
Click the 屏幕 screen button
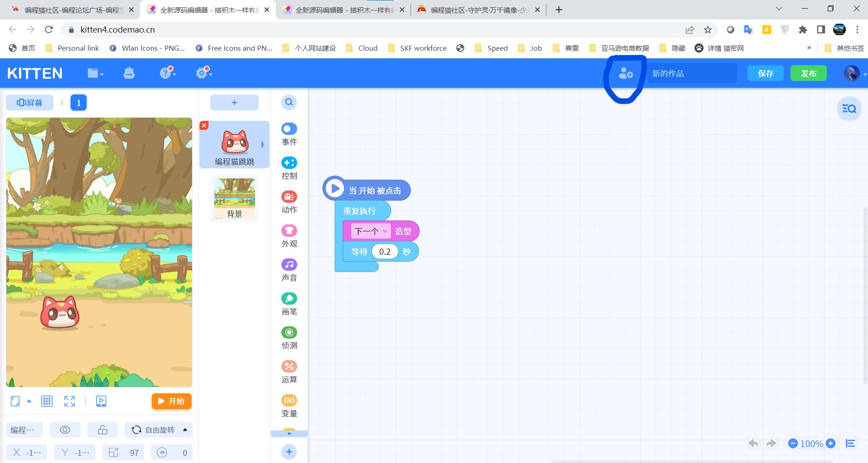point(29,103)
